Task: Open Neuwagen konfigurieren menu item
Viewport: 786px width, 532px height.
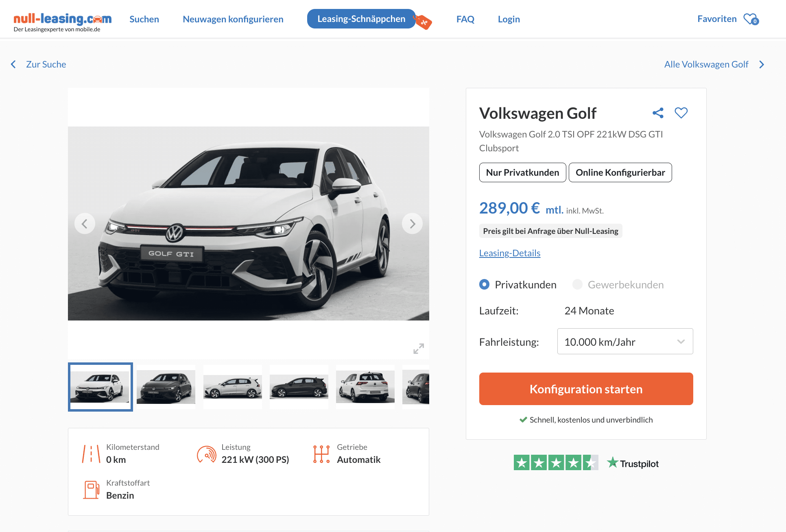Action: tap(233, 19)
